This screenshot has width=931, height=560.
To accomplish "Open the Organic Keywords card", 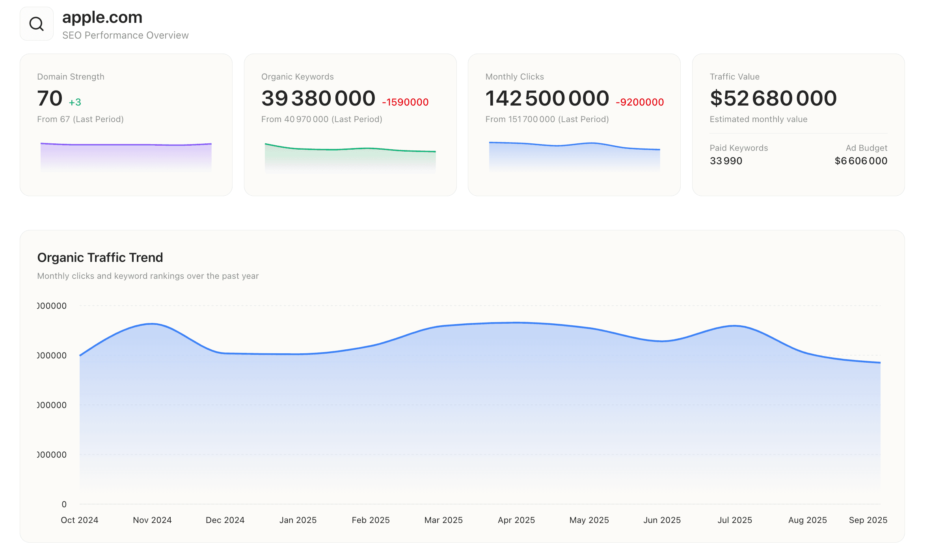I will [x=350, y=124].
